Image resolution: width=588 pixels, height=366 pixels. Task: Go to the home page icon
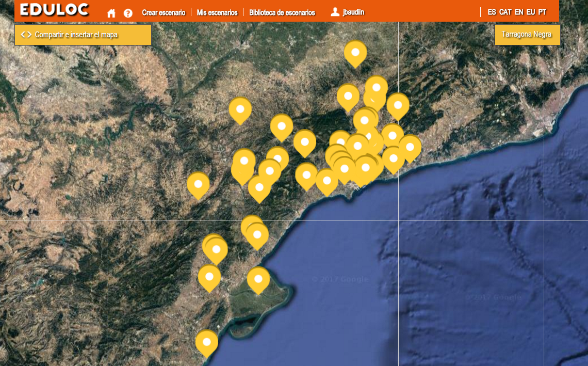[111, 13]
